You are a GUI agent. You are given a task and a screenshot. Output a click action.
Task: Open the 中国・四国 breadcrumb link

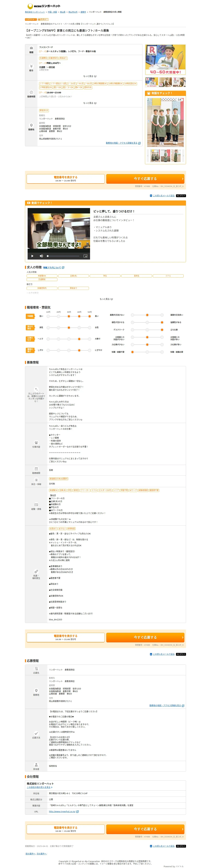click(x=52, y=12)
